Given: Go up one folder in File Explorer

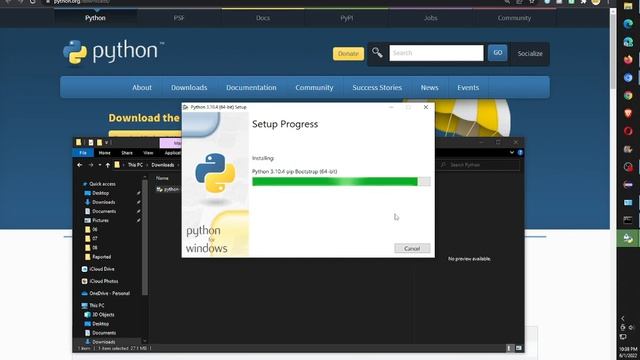Looking at the screenshot, I should [x=107, y=165].
